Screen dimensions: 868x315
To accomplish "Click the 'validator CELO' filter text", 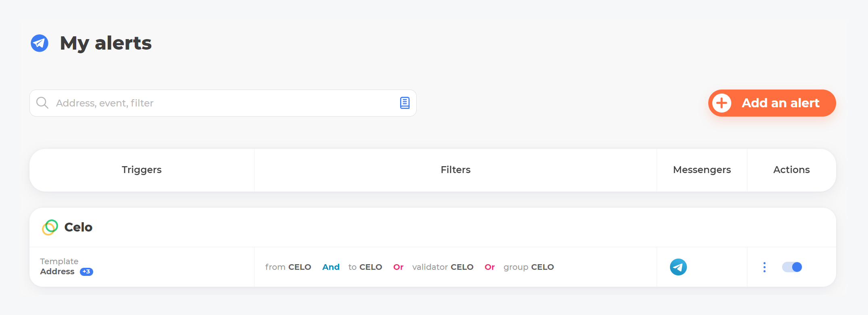I will coord(442,267).
